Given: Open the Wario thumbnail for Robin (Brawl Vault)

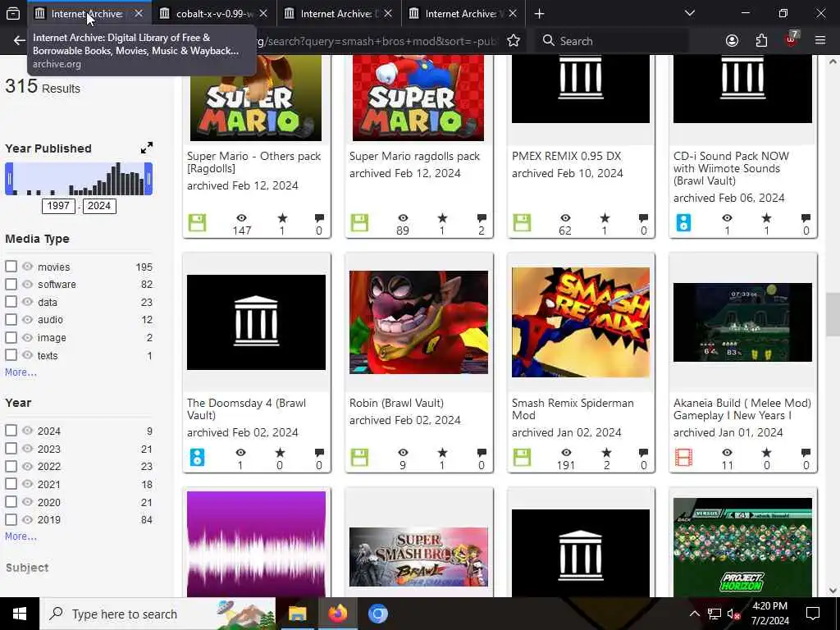Looking at the screenshot, I should pyautogui.click(x=418, y=322).
